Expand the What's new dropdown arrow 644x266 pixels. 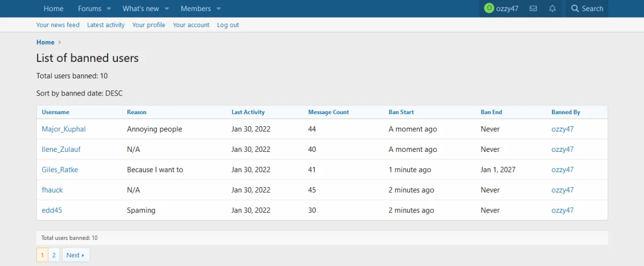tap(167, 9)
